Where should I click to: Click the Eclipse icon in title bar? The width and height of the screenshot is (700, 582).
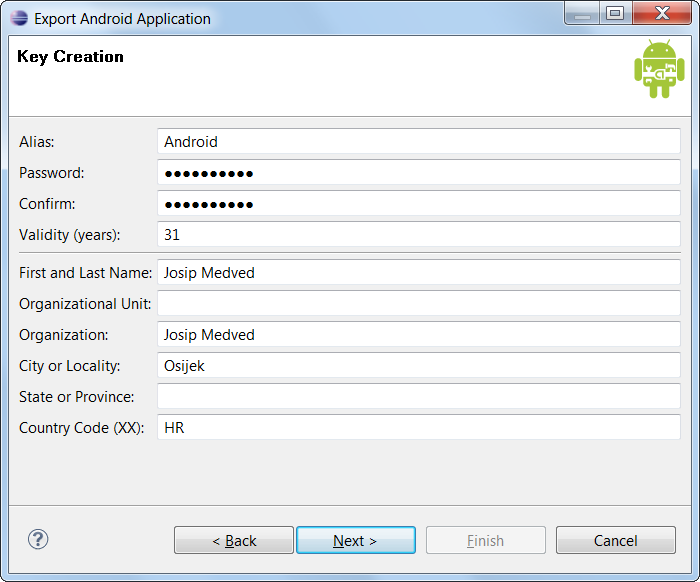(19, 18)
